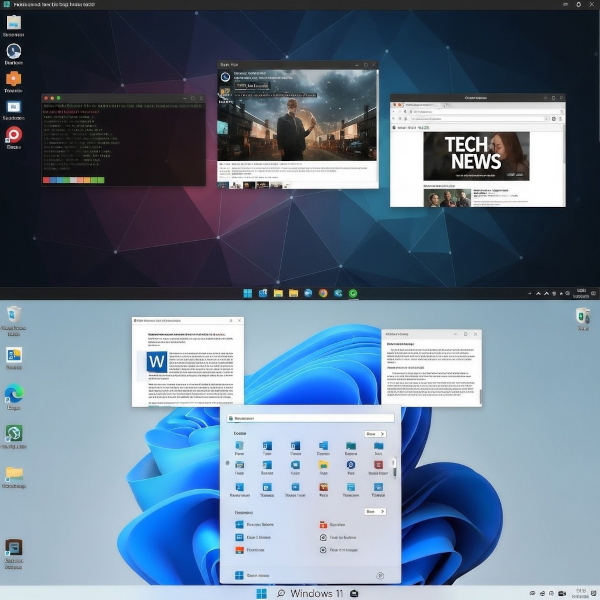Viewport: 600px width, 600px height.
Task: Open the red target circle desktop icon
Action: [x=14, y=135]
